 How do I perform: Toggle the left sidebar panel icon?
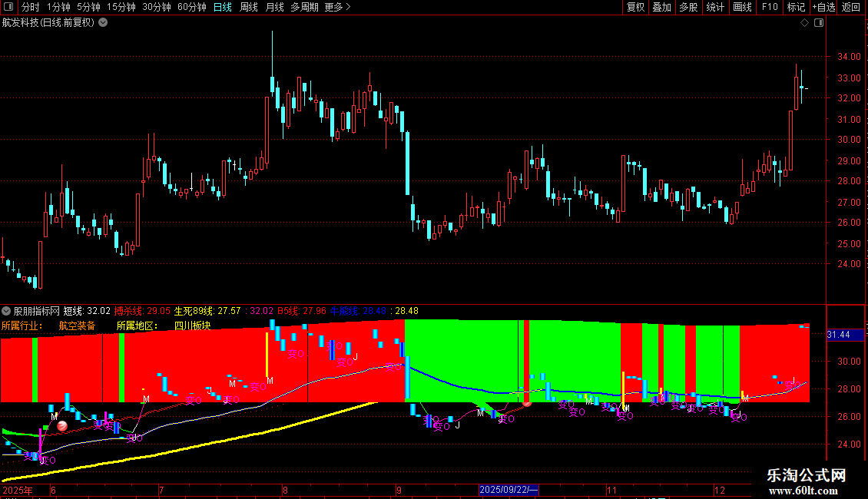pos(8,7)
